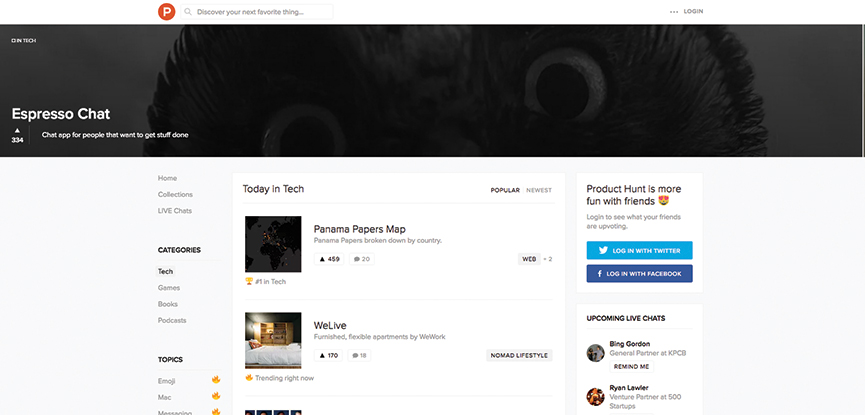The height and width of the screenshot is (415, 865).
Task: Switch to NEWEST sorting
Action: pos(538,190)
